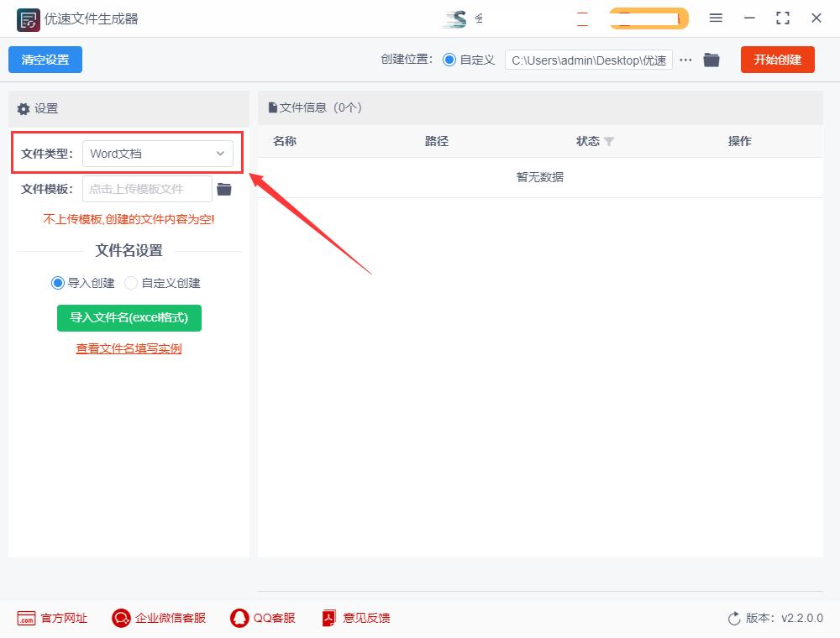
Task: Open the 状态 column filter dropdown
Action: point(607,141)
